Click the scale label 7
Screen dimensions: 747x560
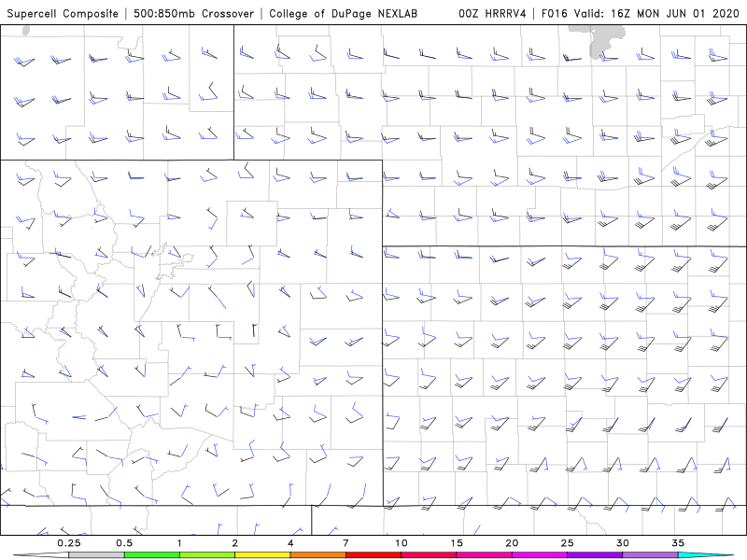pyautogui.click(x=345, y=543)
